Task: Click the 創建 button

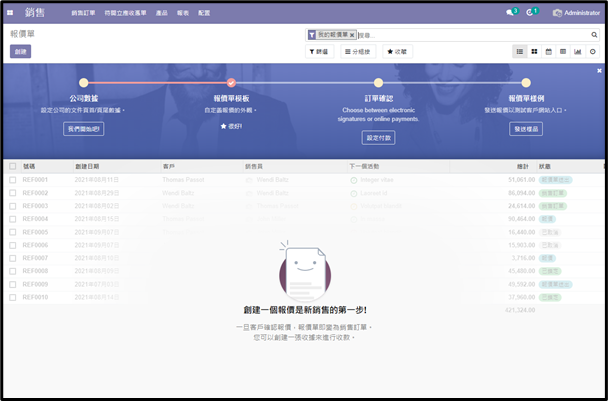Action: (x=21, y=52)
